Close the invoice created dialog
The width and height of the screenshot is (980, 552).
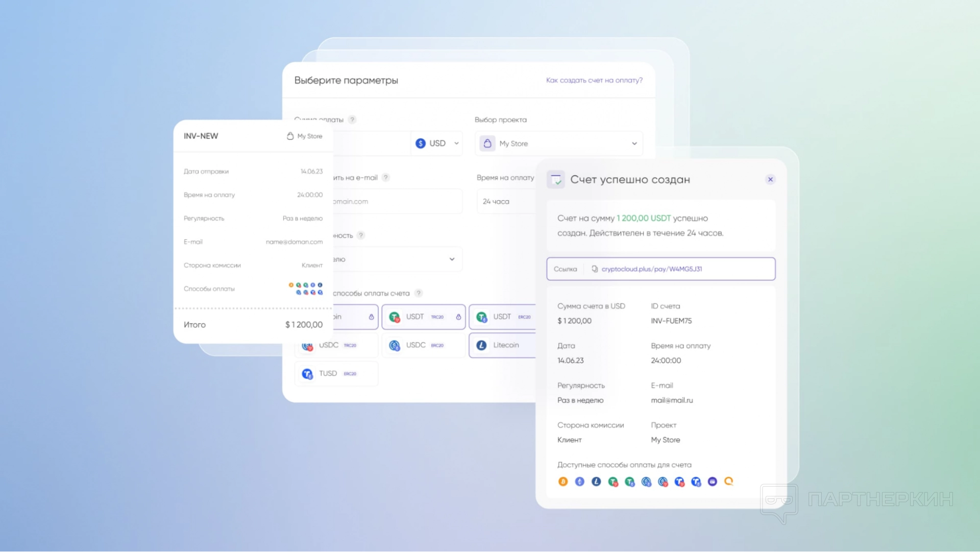(x=770, y=180)
